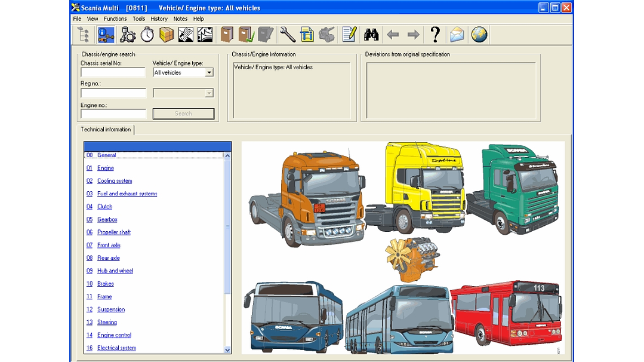The width and height of the screenshot is (644, 362).
Task: Open the wrench tools icon
Action: (x=288, y=35)
